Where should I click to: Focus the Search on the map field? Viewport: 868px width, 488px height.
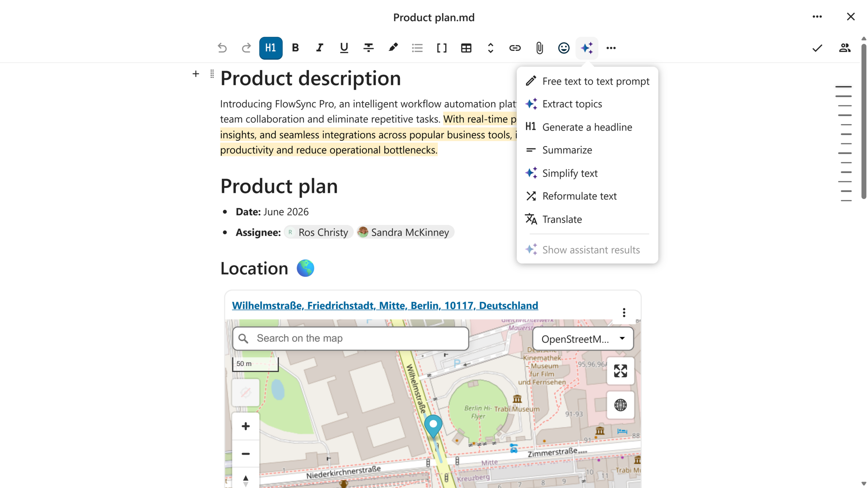(x=351, y=338)
